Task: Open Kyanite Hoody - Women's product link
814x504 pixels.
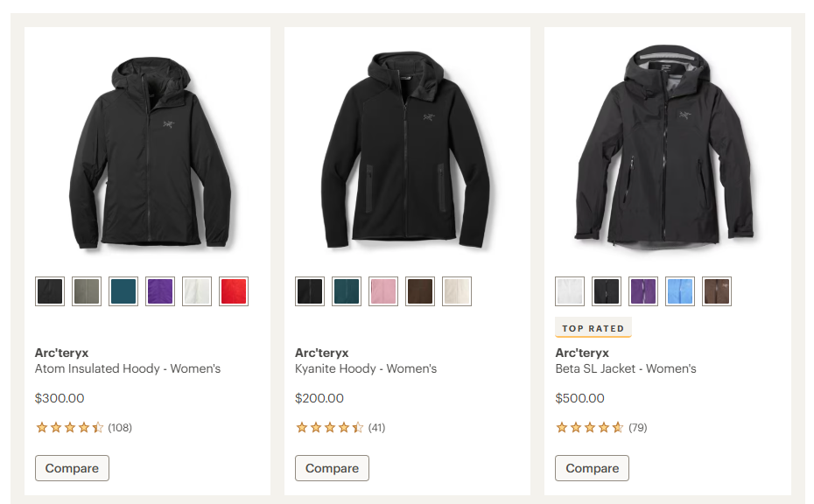Action: click(x=366, y=368)
